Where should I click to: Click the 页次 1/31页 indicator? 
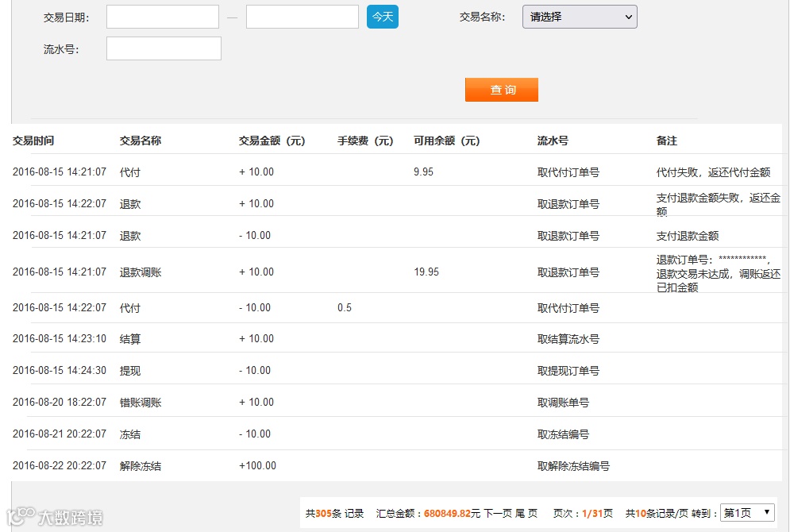(583, 514)
